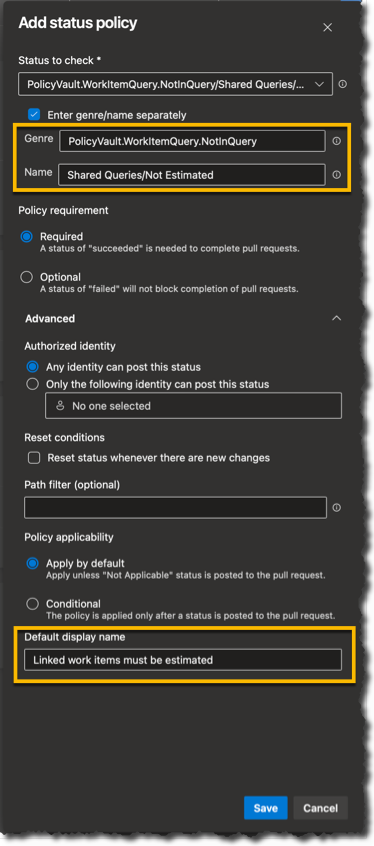This screenshot has height=846, width=374.
Task: Click the Policy requirement label
Action: click(x=64, y=210)
